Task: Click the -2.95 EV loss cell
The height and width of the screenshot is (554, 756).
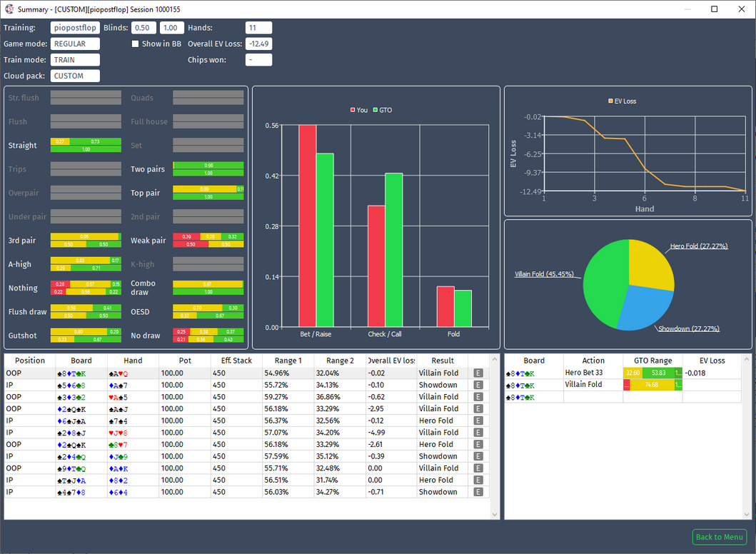Action: (391, 409)
